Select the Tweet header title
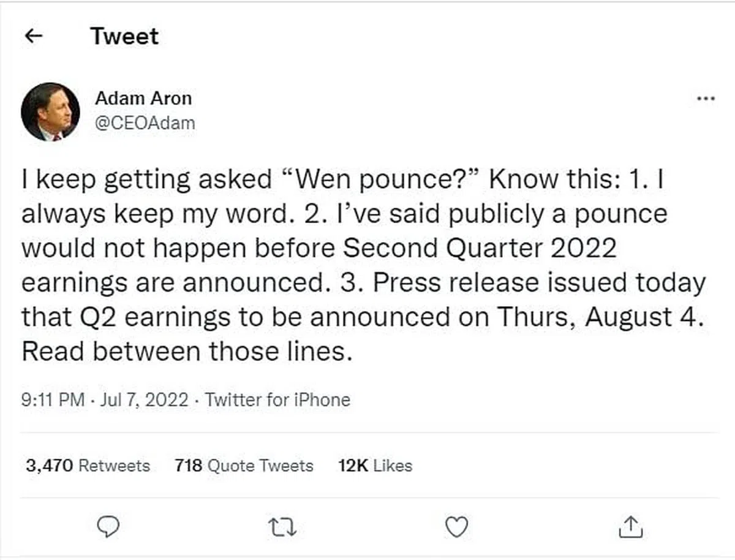The width and height of the screenshot is (735, 560). coord(124,36)
